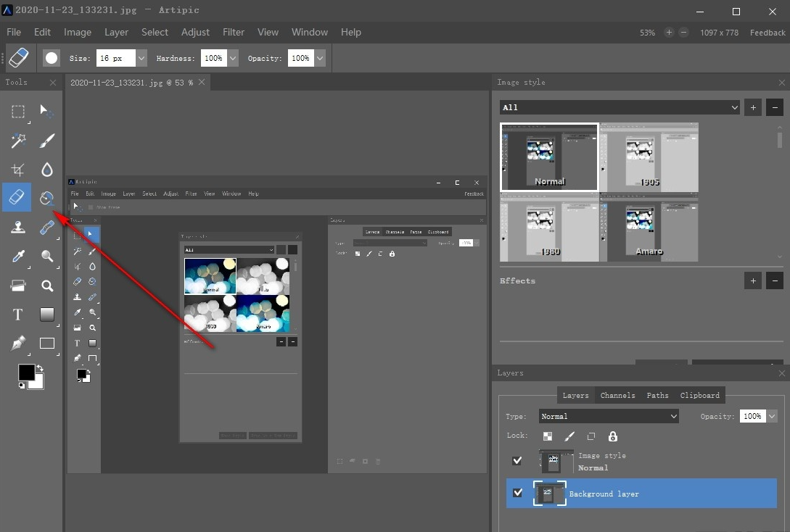
Task: Toggle lock all padlock icon
Action: point(613,436)
